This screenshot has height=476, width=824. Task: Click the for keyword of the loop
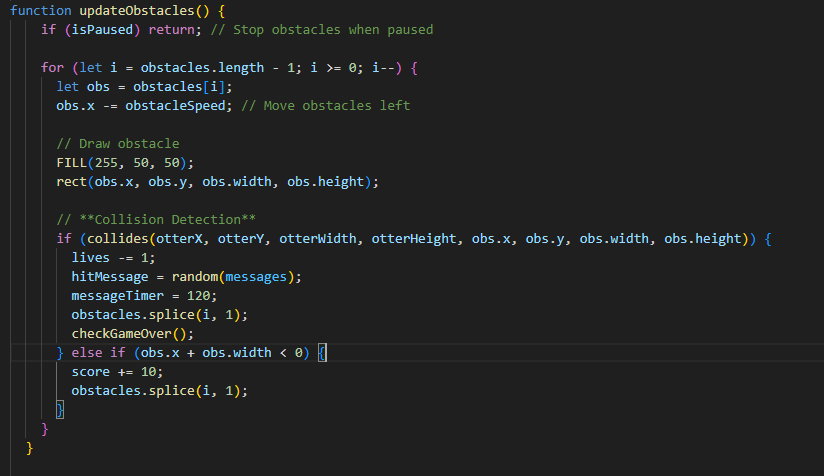point(52,67)
